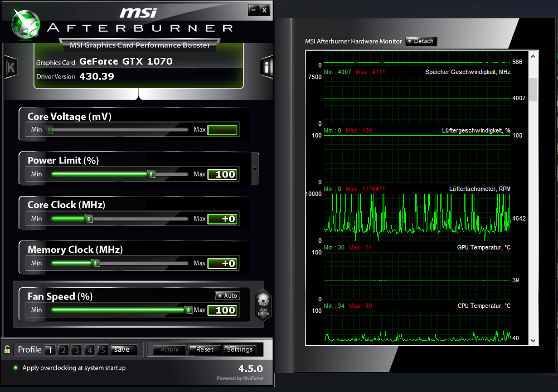Click the monitor scrollbar down arrow
Screen dimensions: 558x392
pyautogui.click(x=533, y=340)
